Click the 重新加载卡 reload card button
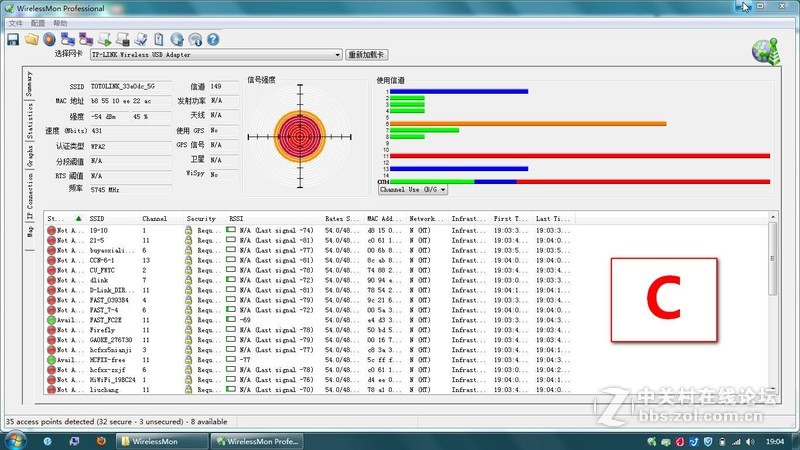Screen dimensions: 800x450 (x=367, y=55)
